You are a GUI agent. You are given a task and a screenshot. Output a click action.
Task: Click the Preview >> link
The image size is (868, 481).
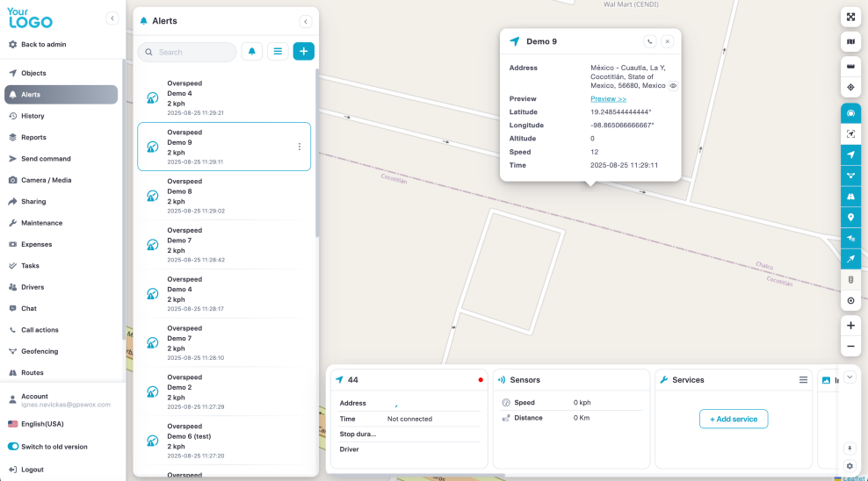tap(608, 99)
